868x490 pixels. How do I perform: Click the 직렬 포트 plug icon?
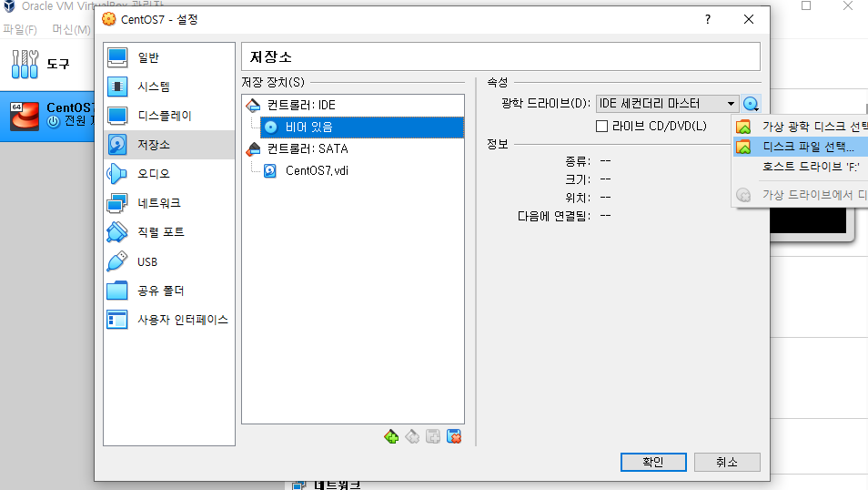tap(116, 232)
